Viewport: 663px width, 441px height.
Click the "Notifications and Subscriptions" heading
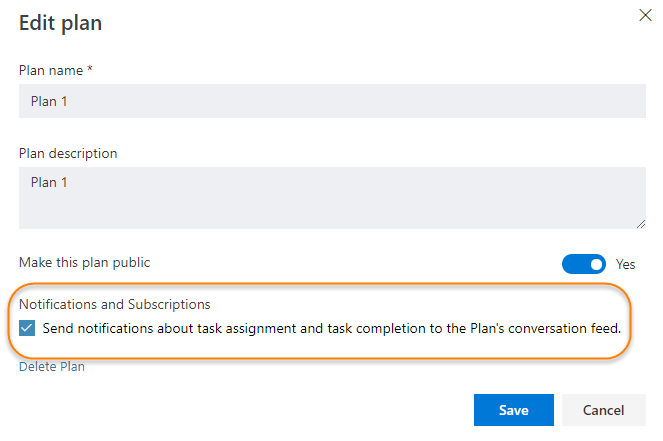tap(115, 304)
